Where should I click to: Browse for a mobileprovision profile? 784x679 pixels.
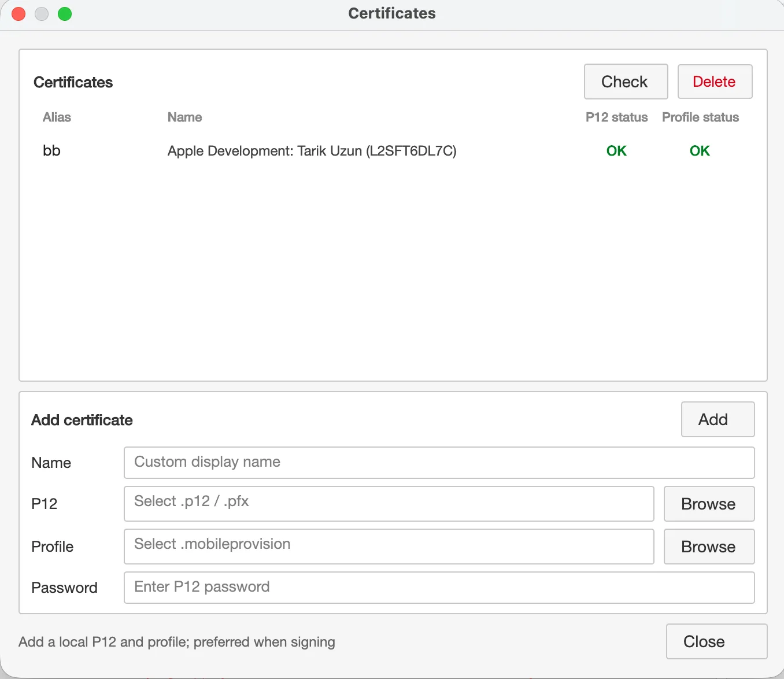click(709, 547)
